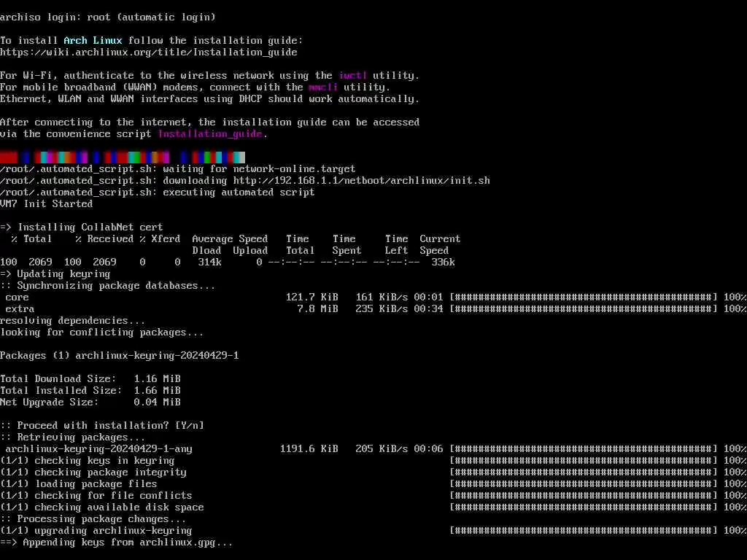The image size is (747, 560).
Task: Click the 'checking for file conflicts' progress bar
Action: (584, 496)
